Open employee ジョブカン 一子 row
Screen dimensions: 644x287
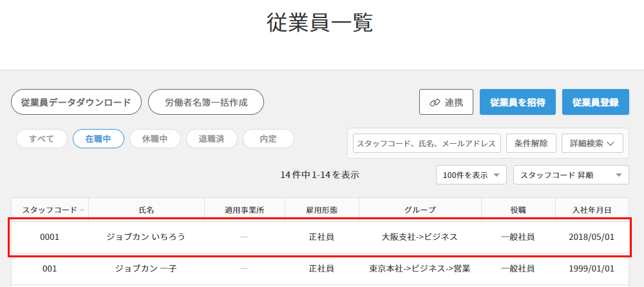click(146, 268)
